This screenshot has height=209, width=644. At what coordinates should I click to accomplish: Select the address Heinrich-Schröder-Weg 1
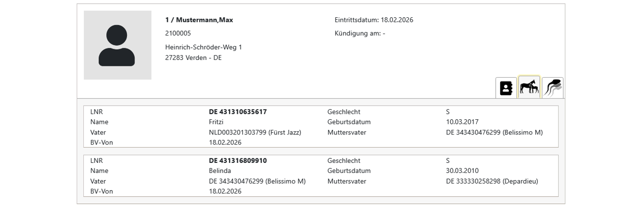203,47
